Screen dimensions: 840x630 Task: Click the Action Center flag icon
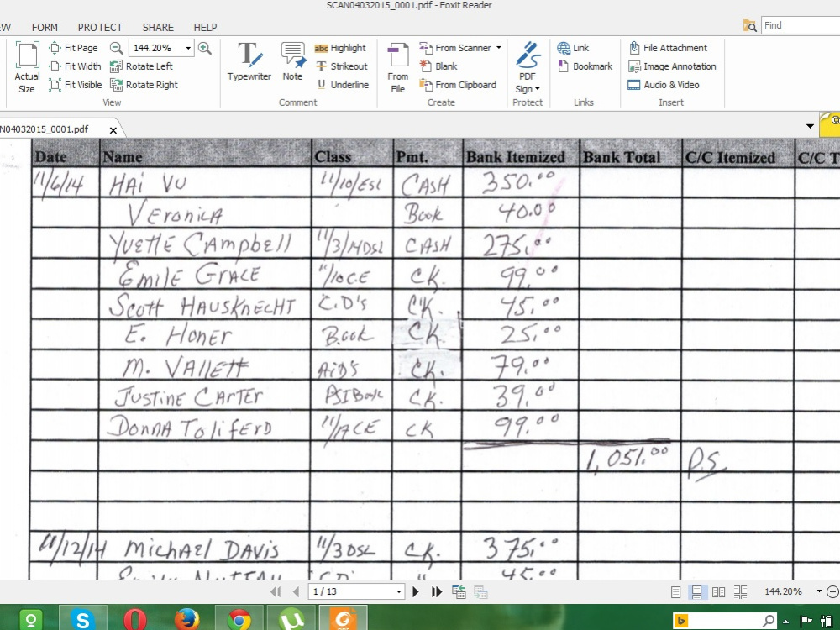[x=806, y=621]
